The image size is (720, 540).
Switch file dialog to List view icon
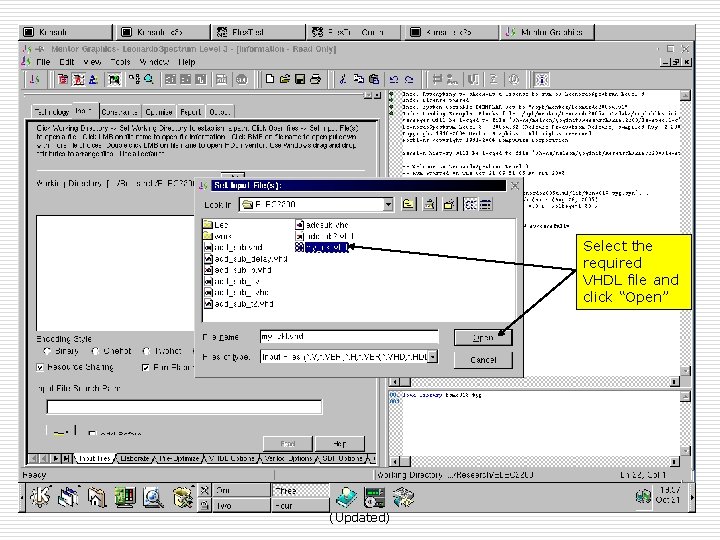pos(470,204)
